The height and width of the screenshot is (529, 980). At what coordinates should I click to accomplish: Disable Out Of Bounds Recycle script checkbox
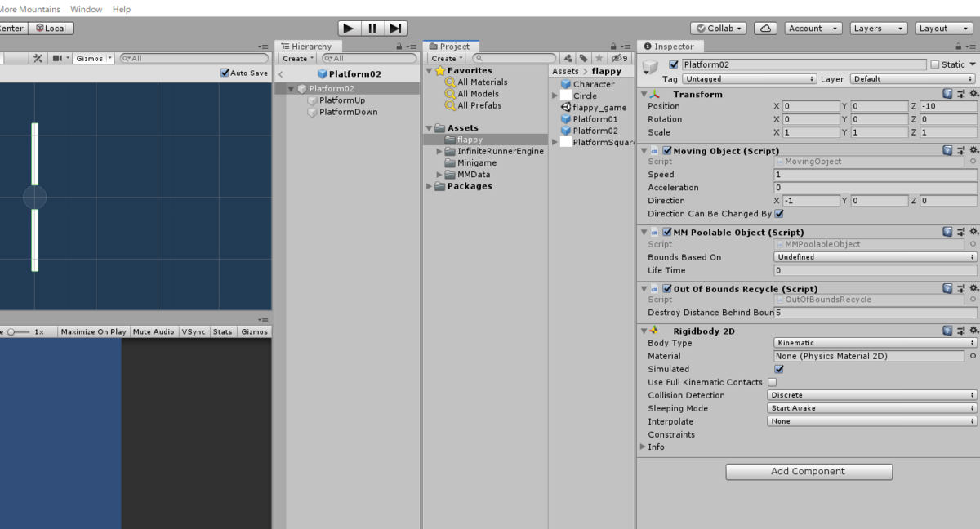click(667, 289)
